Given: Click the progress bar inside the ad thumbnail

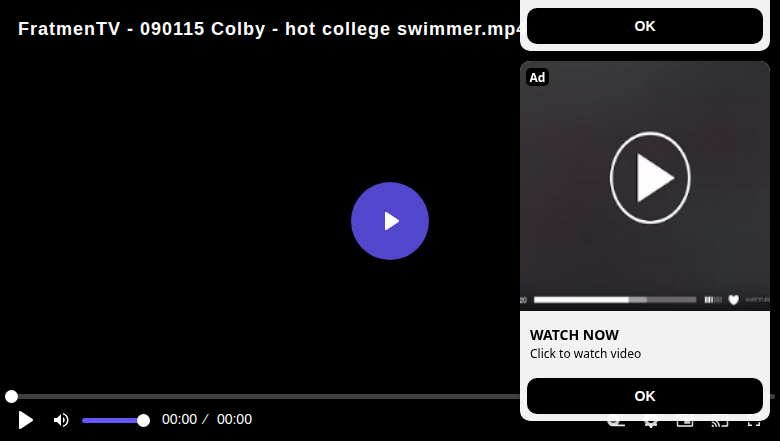Looking at the screenshot, I should pos(615,300).
